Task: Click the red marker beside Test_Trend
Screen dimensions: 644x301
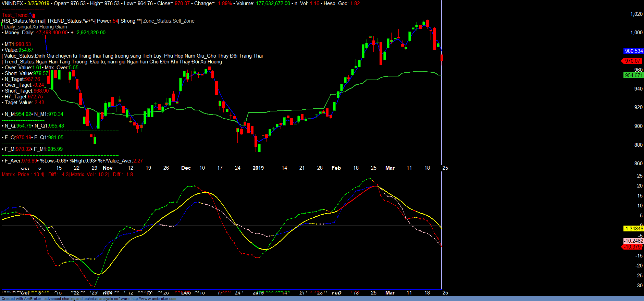Action: click(34, 15)
